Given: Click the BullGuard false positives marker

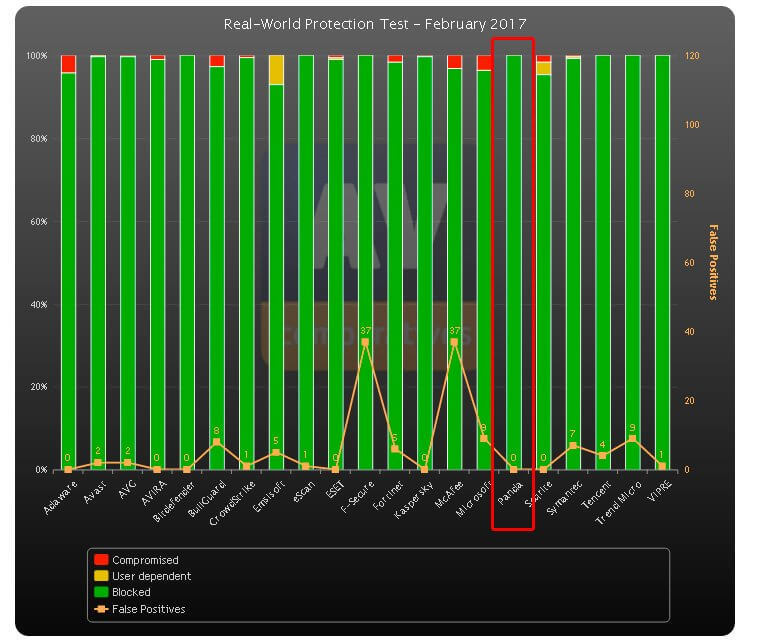Looking at the screenshot, I should click(217, 442).
